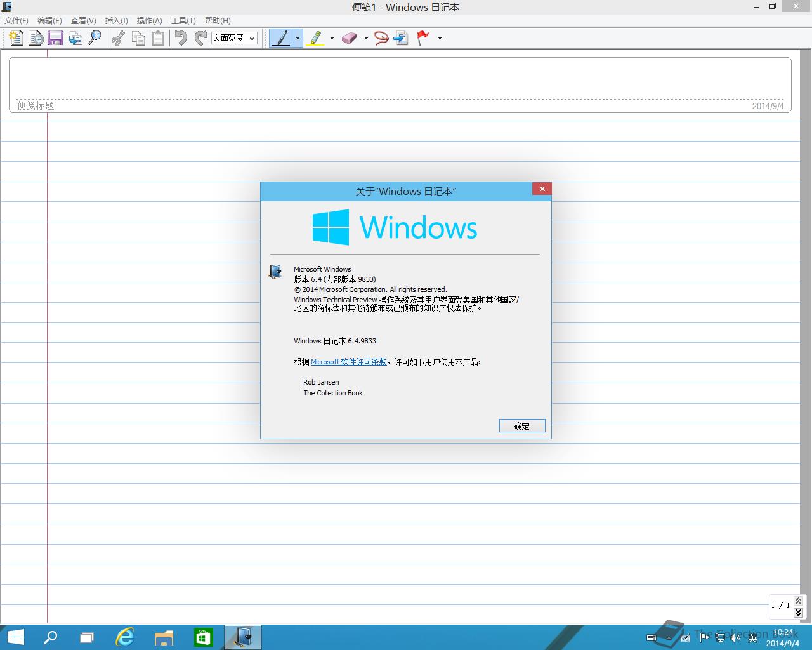Open the Windows Store taskbar icon
The height and width of the screenshot is (650, 812).
pyautogui.click(x=203, y=637)
